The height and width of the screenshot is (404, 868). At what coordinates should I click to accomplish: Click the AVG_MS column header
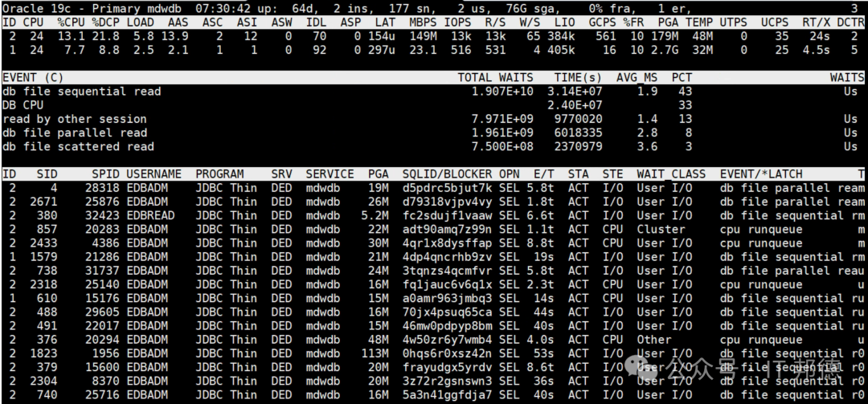point(637,77)
